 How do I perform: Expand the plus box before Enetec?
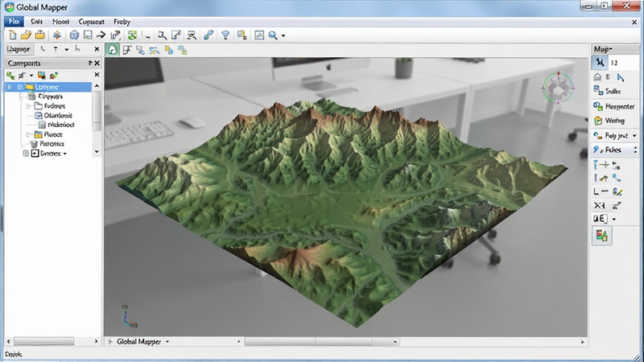click(26, 153)
